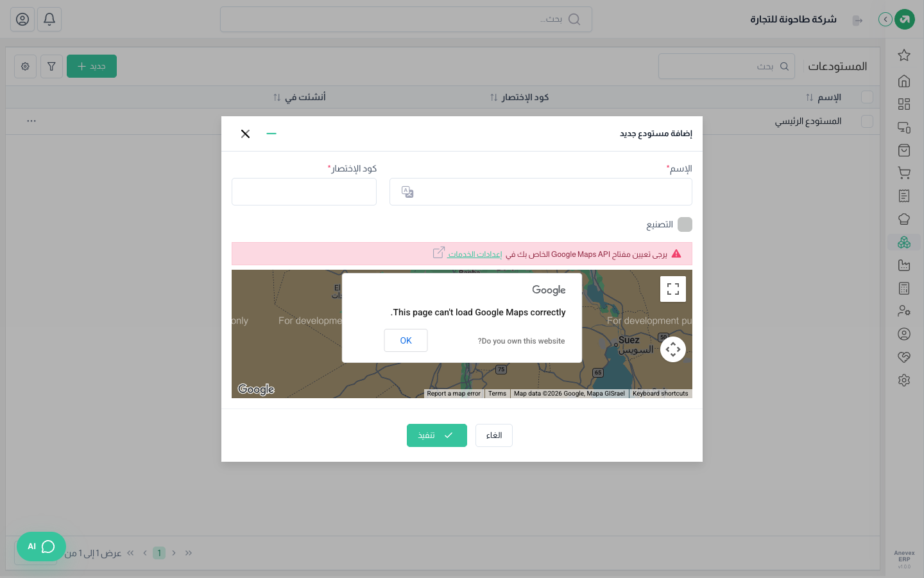
Task: Open user account avatar icon
Action: [x=22, y=19]
